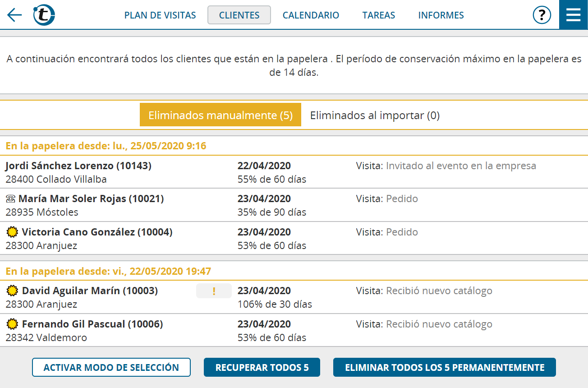Screen dimensions: 588x388
Task: Click 28935 Móstoles address
Action: [42, 212]
